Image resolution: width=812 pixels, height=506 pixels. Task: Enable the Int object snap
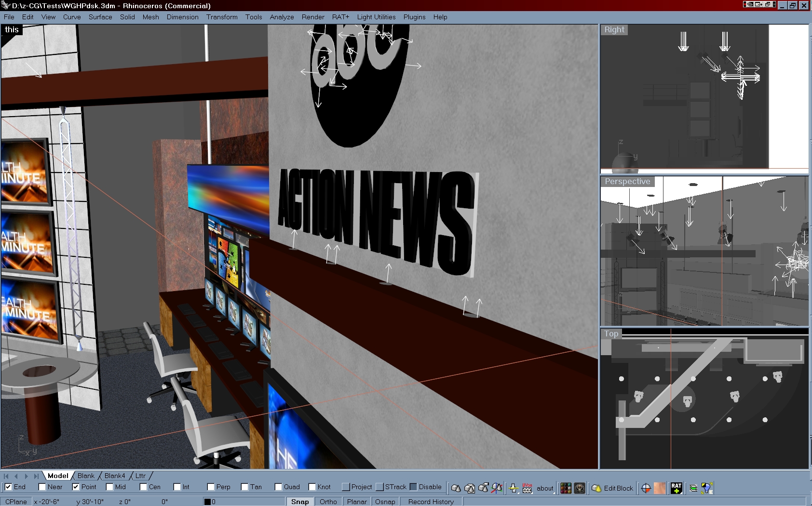[177, 487]
